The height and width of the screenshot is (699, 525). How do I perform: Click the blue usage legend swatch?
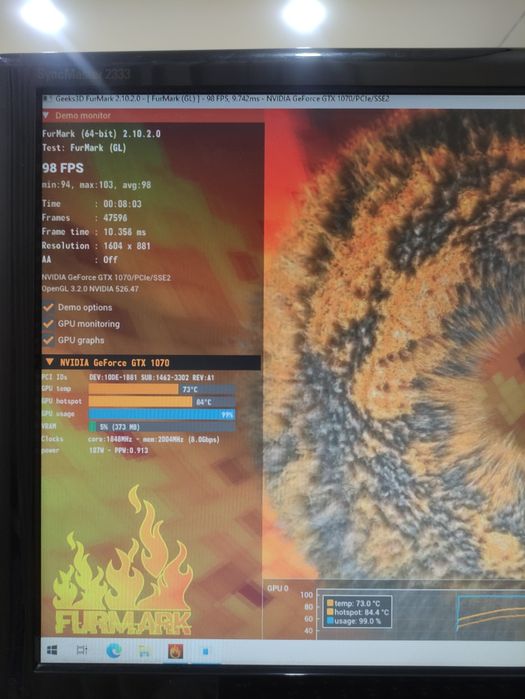(x=330, y=621)
